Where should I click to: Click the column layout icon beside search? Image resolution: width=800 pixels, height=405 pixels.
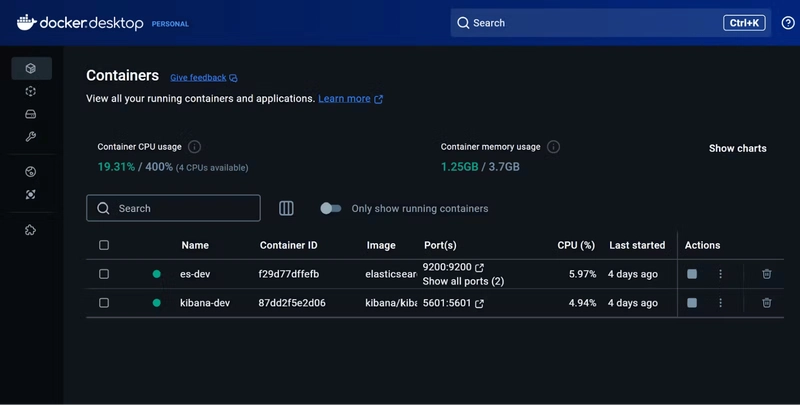coord(286,208)
